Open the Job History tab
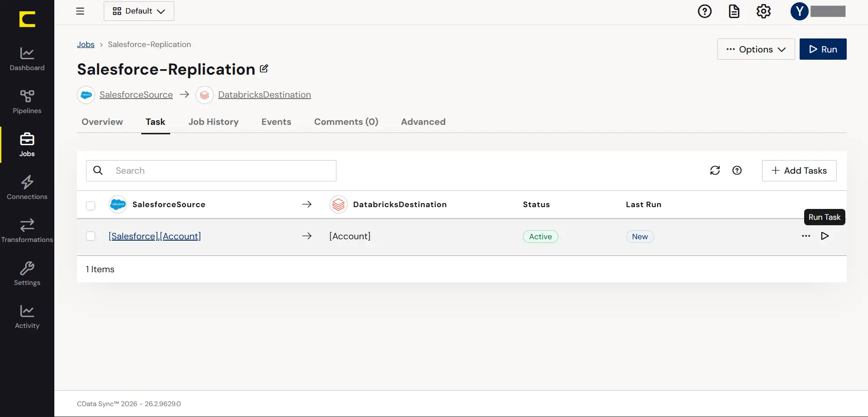This screenshot has height=417, width=868. click(x=213, y=122)
